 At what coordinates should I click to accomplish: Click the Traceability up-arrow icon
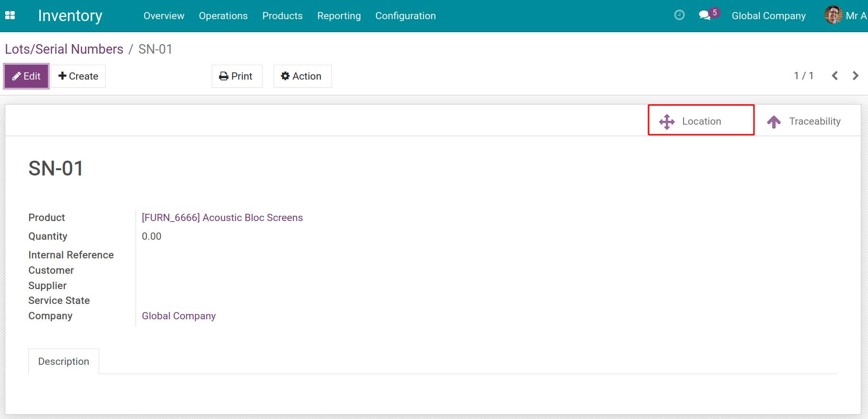click(774, 122)
